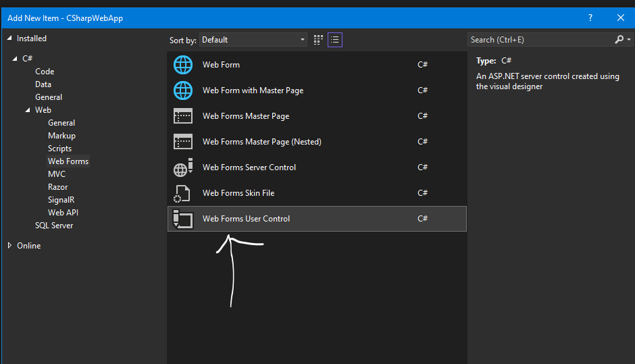
Task: Select the C# tree label
Action: point(27,58)
